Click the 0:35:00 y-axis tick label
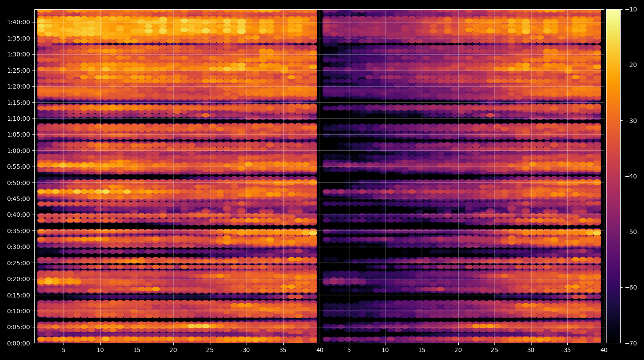Screen dimensions: 644x360 click(19, 231)
